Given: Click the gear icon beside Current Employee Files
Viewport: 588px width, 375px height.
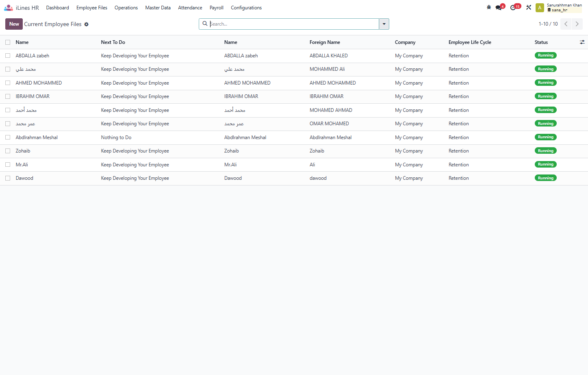Looking at the screenshot, I should pyautogui.click(x=87, y=24).
